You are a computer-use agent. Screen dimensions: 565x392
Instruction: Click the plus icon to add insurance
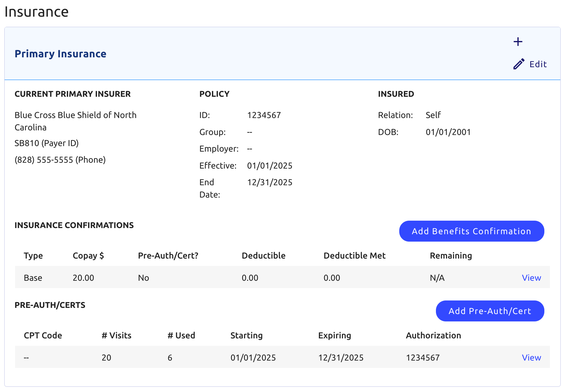pos(518,42)
